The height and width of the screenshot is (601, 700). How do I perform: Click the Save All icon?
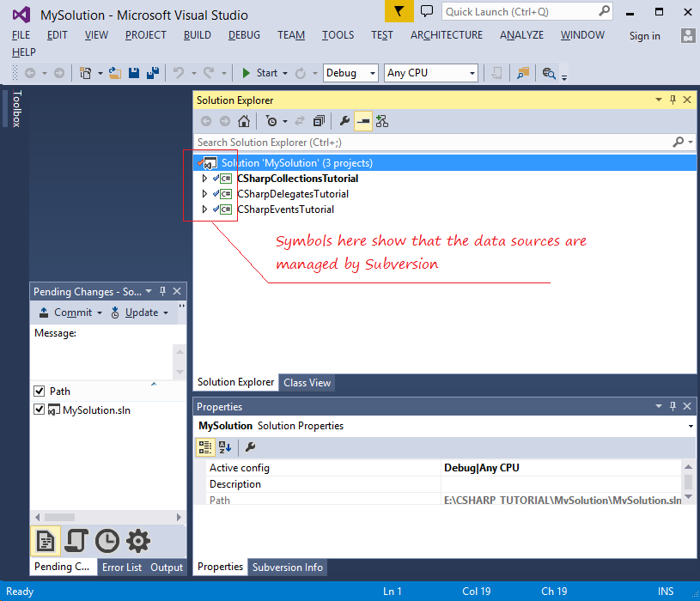click(153, 73)
